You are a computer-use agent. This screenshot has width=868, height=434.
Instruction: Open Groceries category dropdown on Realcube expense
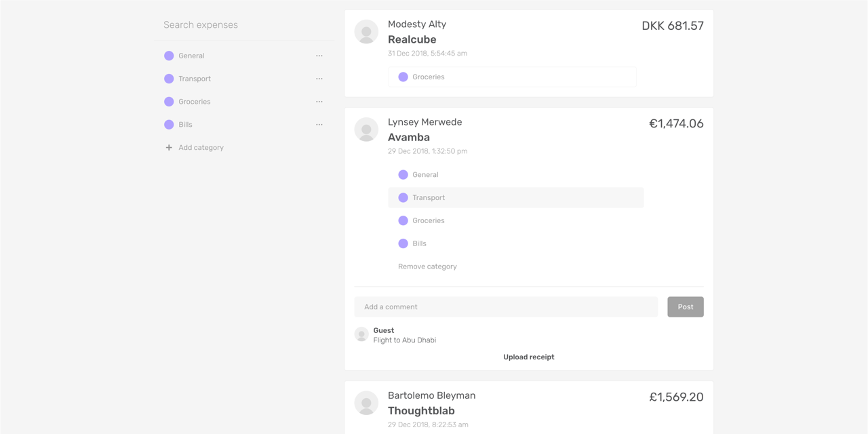click(512, 77)
